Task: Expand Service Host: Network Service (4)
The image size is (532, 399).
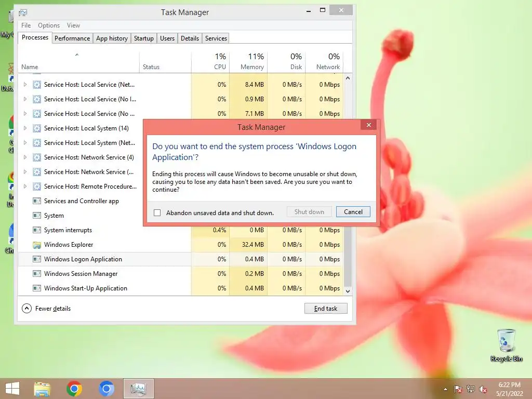Action: click(25, 157)
